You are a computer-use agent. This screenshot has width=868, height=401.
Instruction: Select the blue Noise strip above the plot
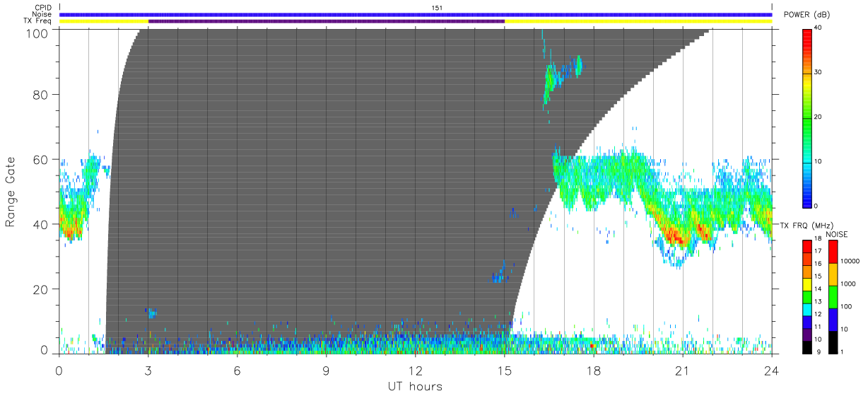pos(416,14)
